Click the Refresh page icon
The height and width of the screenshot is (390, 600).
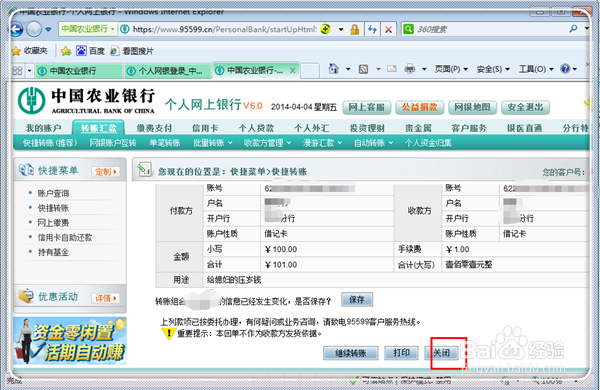372,29
